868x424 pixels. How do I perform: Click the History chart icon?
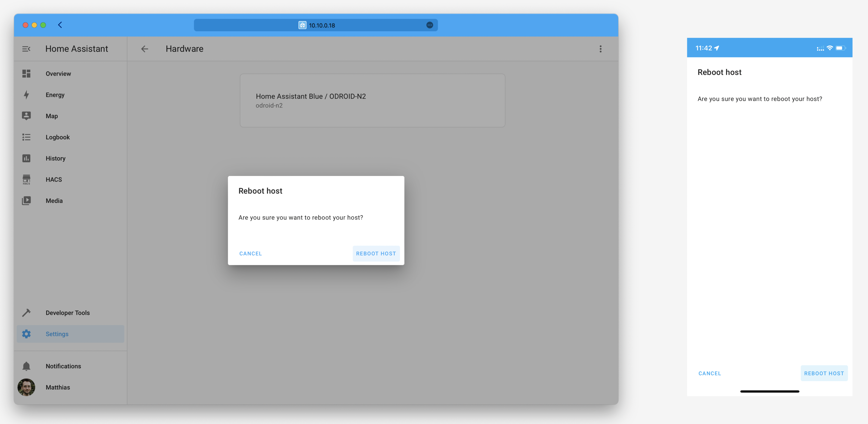[x=26, y=158]
